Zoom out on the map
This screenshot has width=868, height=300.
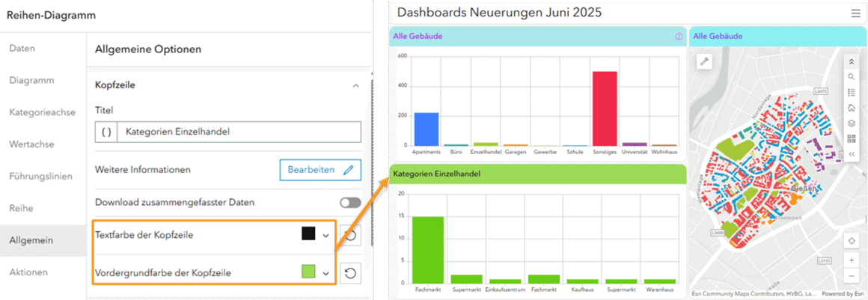click(x=852, y=275)
